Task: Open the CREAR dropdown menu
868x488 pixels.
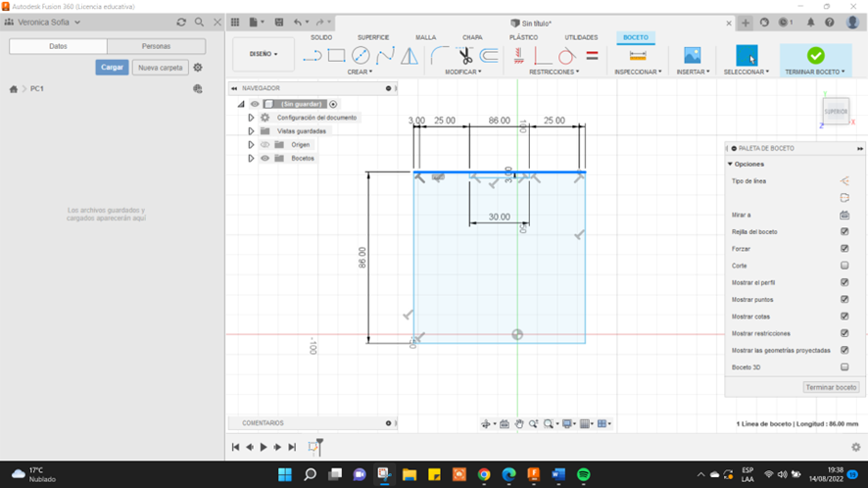Action: 360,72
